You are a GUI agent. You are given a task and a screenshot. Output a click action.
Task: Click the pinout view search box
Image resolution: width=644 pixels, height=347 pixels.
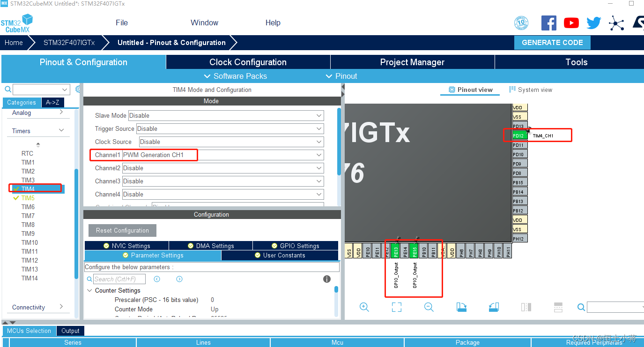(615, 307)
